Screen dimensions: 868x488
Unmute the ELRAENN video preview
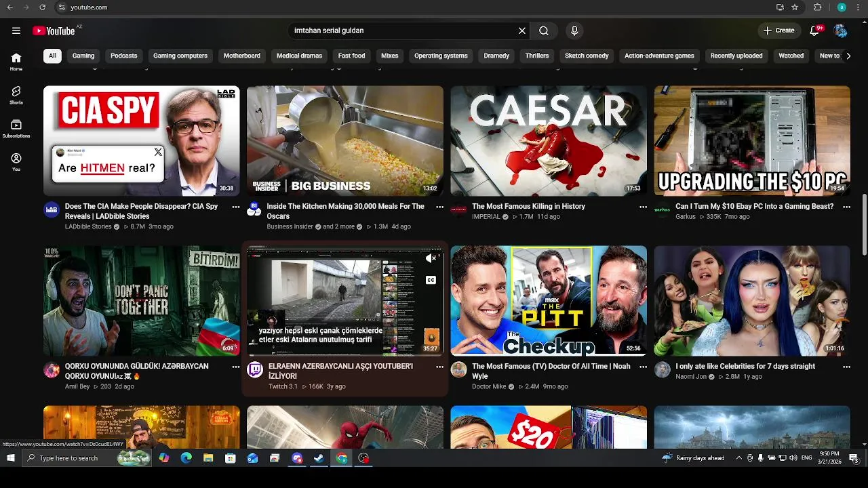point(431,258)
